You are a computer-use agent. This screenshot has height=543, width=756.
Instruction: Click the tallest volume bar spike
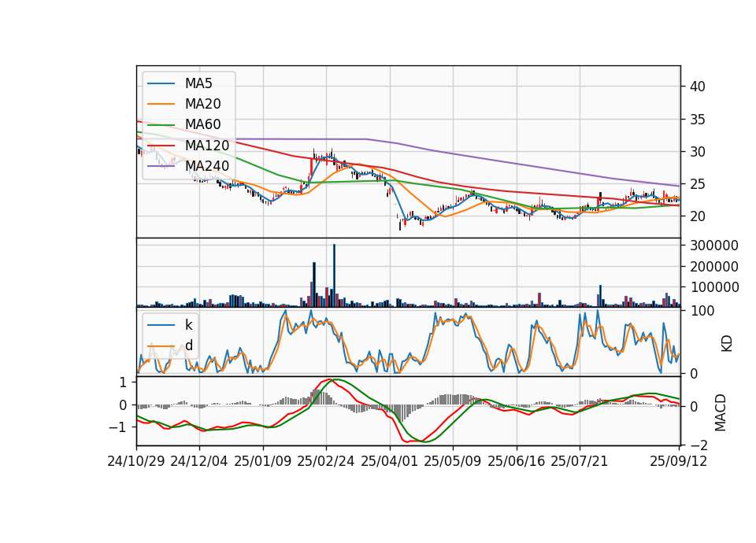click(x=334, y=275)
